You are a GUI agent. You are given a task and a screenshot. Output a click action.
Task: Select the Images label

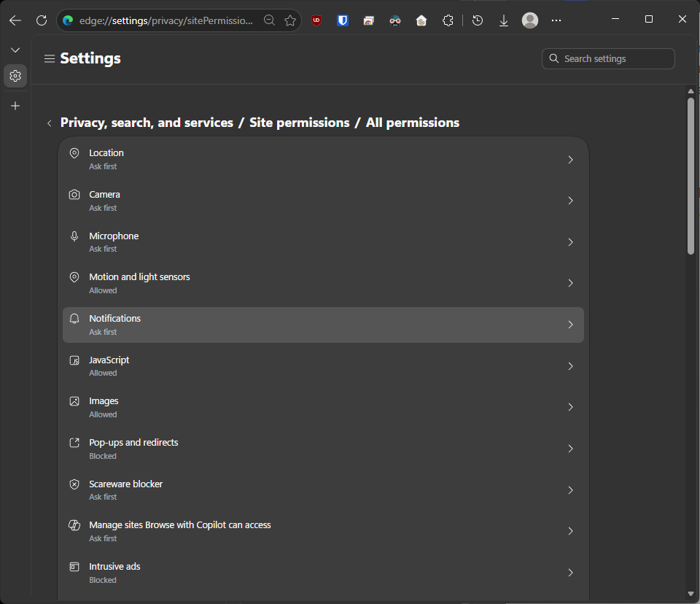(x=104, y=401)
